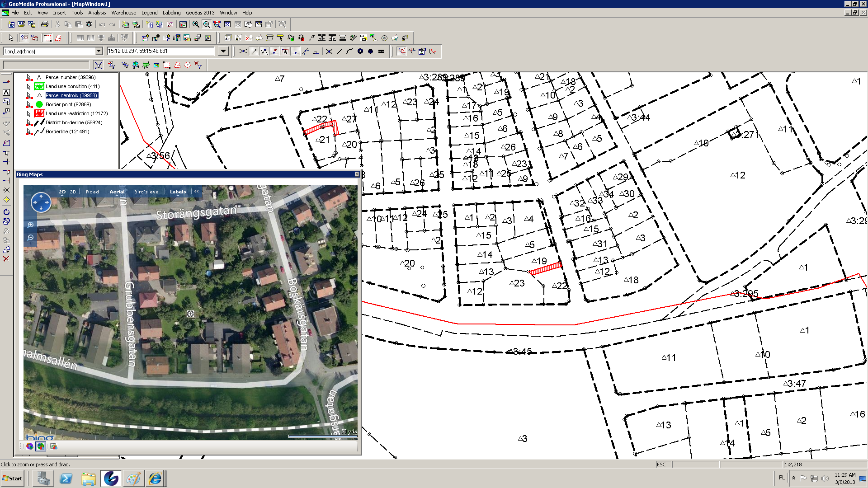Toggle locatability of Land use condition layer

[x=29, y=86]
